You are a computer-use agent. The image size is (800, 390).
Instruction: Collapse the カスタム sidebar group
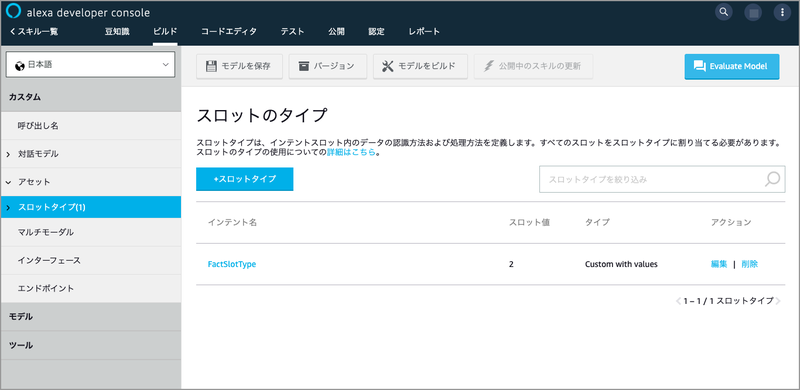pos(90,97)
